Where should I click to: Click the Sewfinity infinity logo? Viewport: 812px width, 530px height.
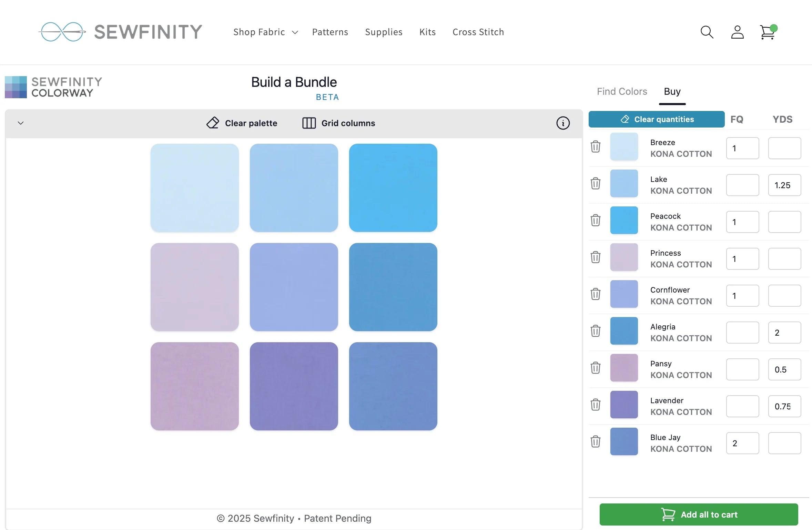coord(62,32)
